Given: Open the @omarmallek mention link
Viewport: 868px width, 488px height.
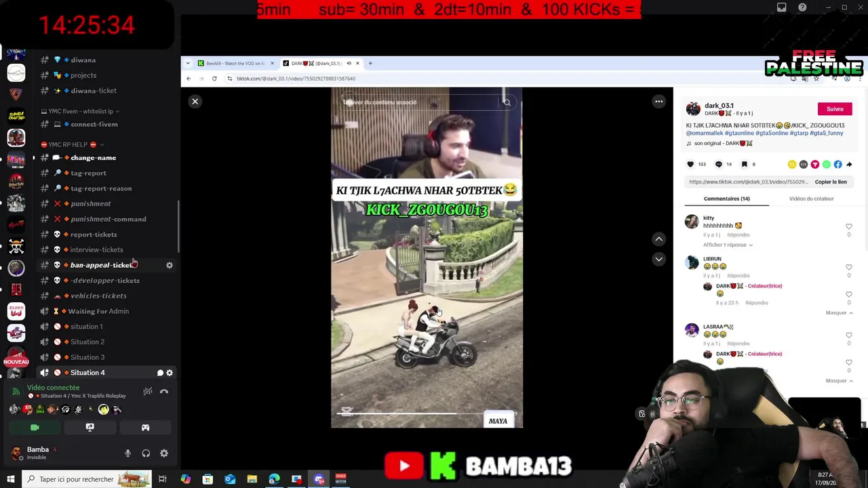Looking at the screenshot, I should pos(705,134).
